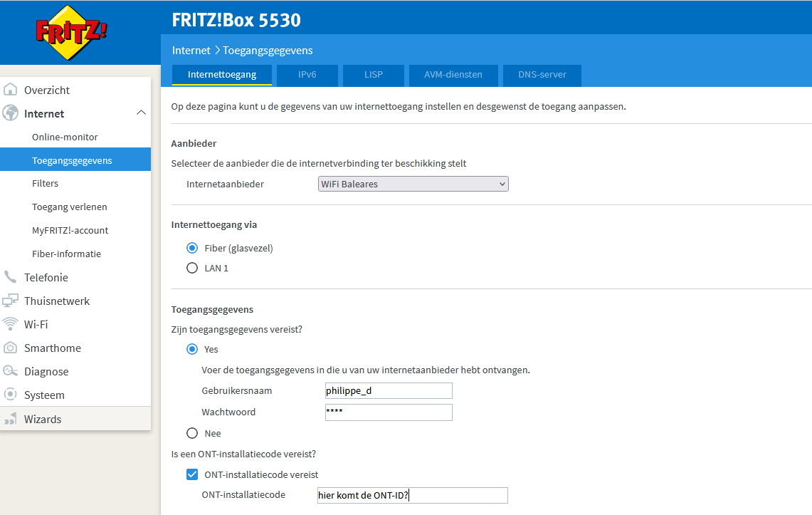Viewport: 812px width, 515px height.
Task: Click the Thuisnetwerk computers icon
Action: [x=11, y=301]
